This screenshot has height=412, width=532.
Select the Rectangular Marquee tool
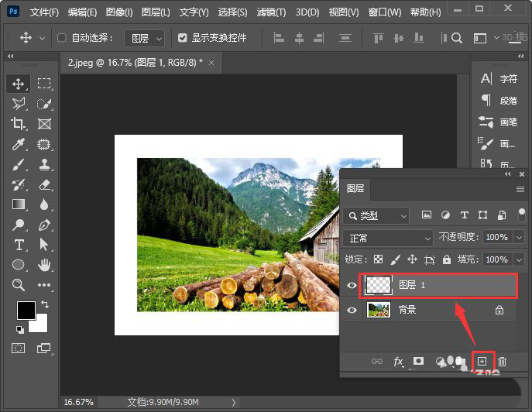click(44, 84)
